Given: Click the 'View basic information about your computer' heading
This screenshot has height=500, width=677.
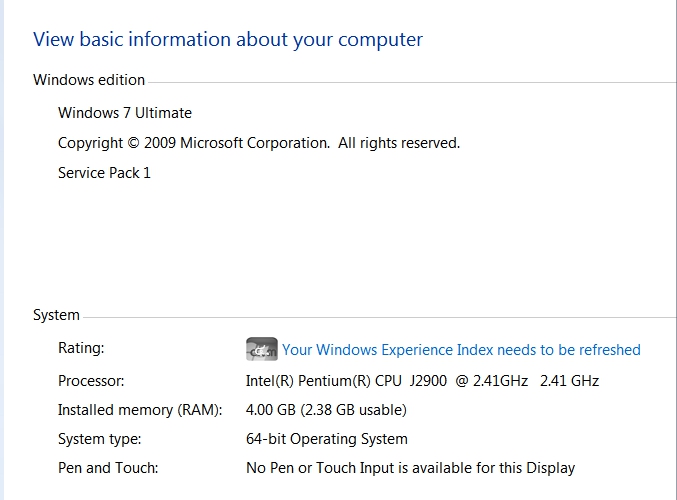Looking at the screenshot, I should (228, 40).
